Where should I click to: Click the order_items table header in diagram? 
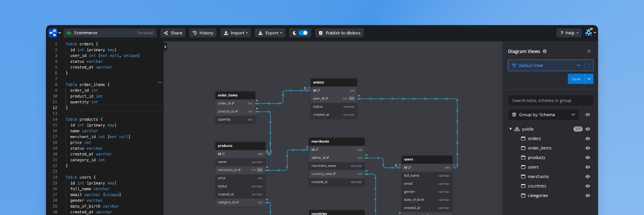(x=235, y=95)
